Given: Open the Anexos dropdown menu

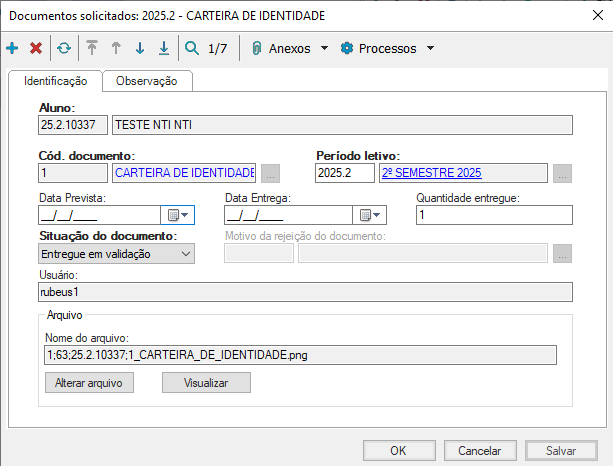Looking at the screenshot, I should pos(290,48).
